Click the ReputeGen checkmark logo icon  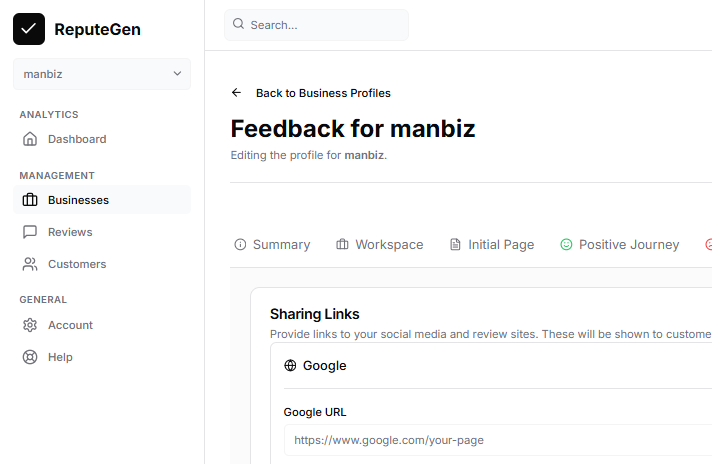click(x=29, y=29)
